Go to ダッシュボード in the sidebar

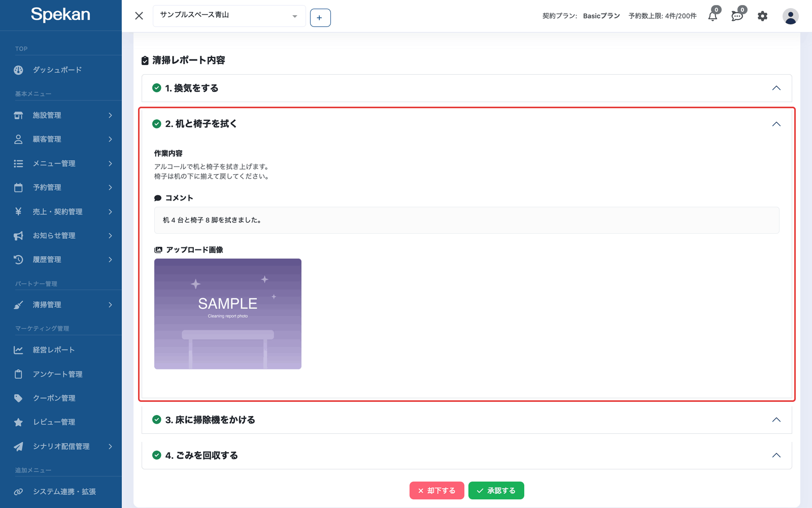click(61, 70)
